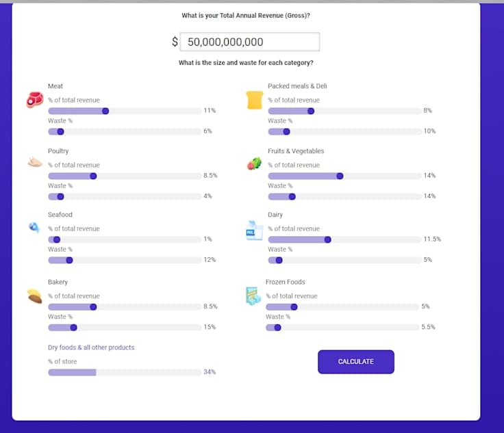Focus the Total Annual Revenue input field

(x=249, y=42)
